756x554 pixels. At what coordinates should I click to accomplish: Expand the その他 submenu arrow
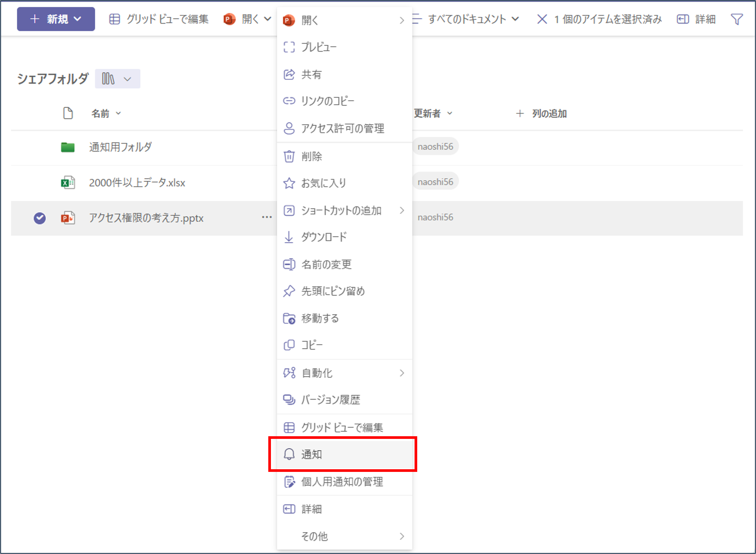(x=402, y=537)
